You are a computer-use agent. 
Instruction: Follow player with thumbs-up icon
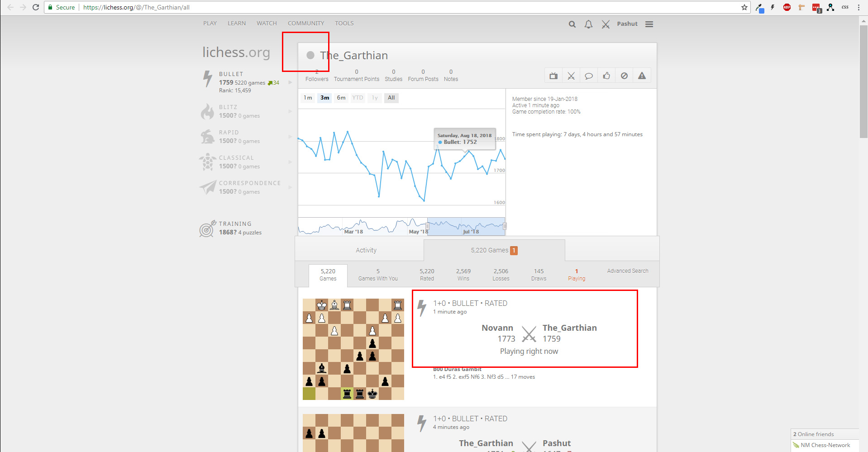(x=606, y=76)
